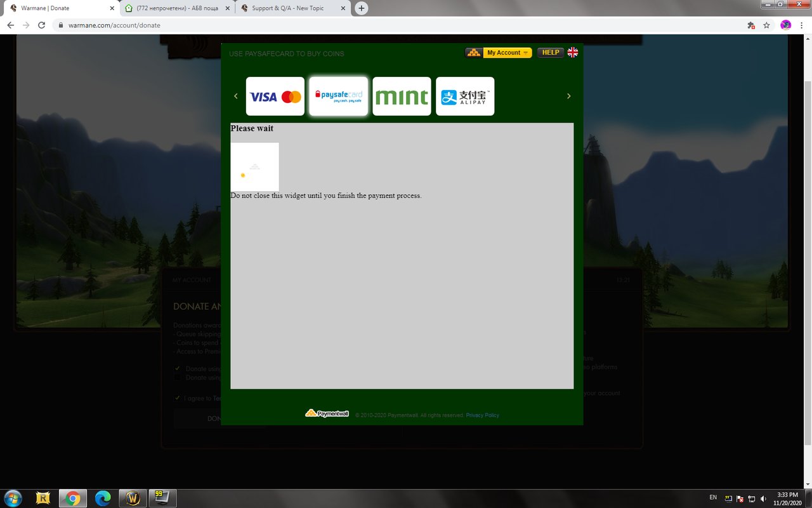Reload the current page
Screen dimensions: 812x508
[x=42, y=25]
